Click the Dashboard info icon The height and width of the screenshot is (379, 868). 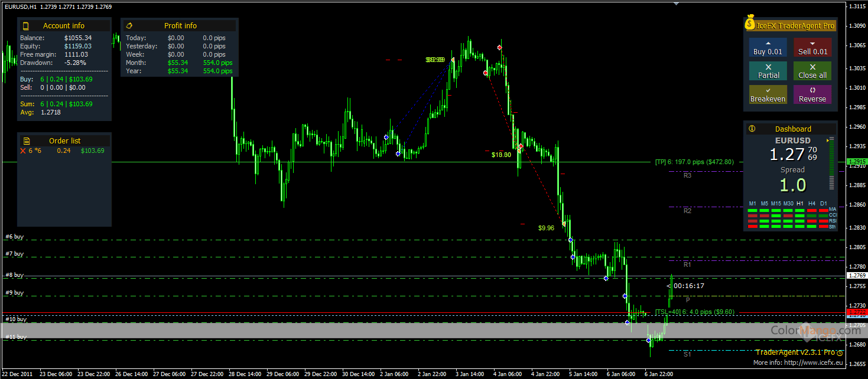point(752,129)
